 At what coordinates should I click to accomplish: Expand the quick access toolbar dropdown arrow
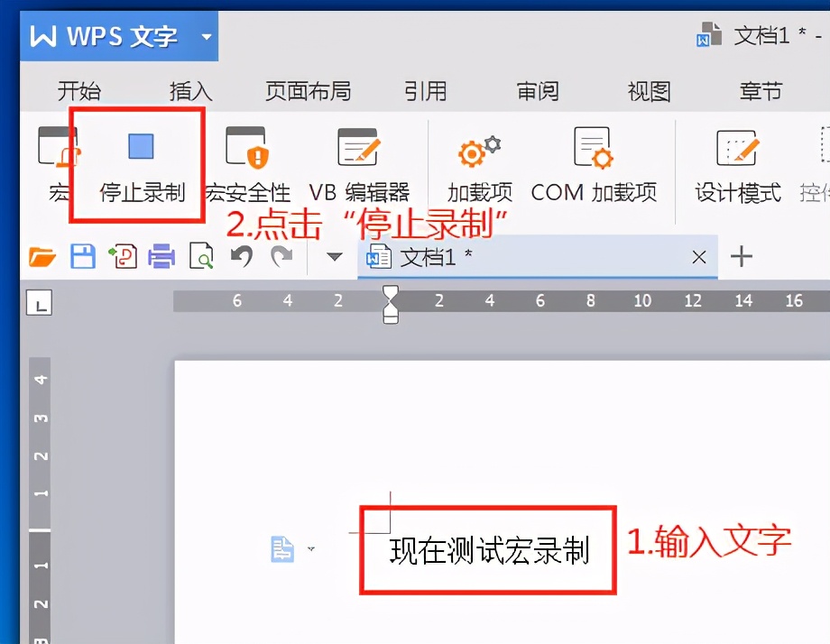tap(334, 257)
